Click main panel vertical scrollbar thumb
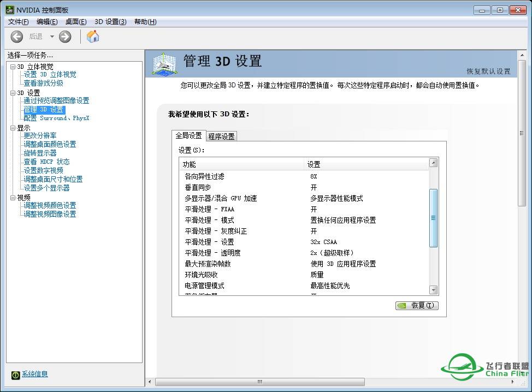532x392 pixels. coord(522,133)
